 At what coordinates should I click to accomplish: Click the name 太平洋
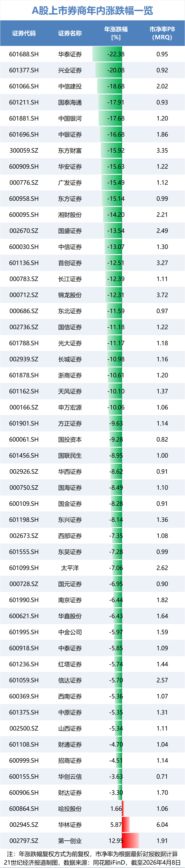pyautogui.click(x=70, y=568)
